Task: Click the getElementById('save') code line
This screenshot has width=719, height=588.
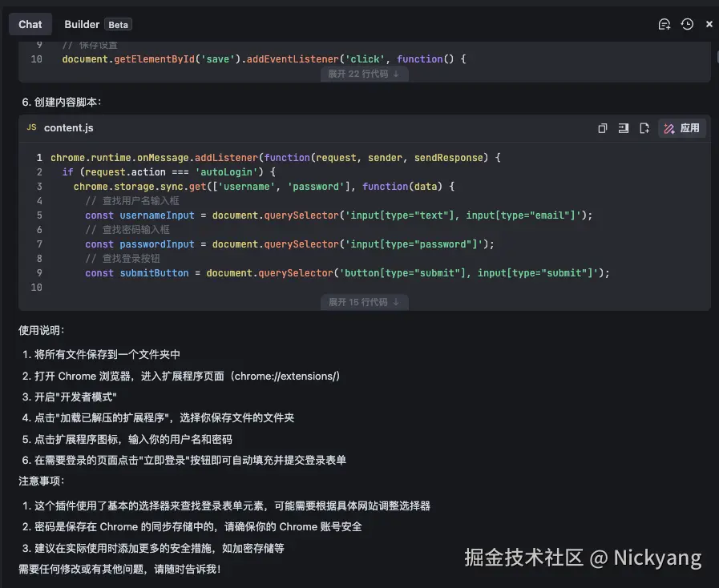Action: pos(265,59)
